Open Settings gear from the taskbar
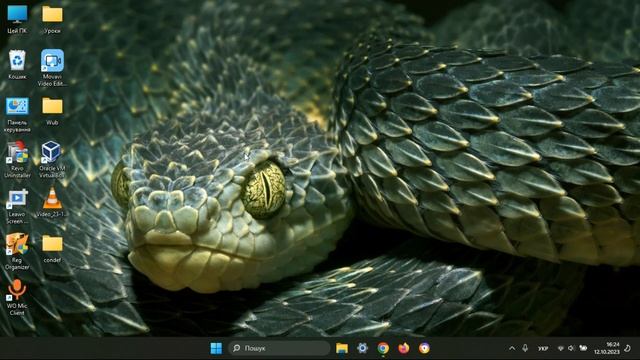Screen dimensions: 640x360 362,348
